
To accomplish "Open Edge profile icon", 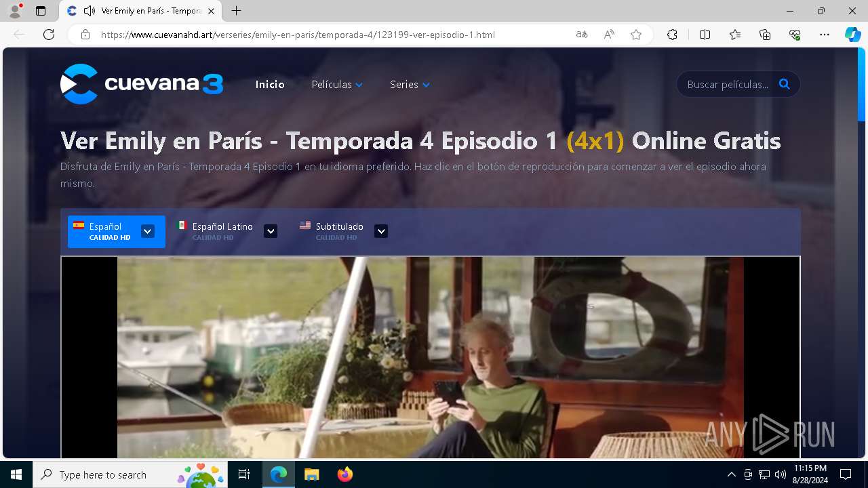I will 15,11.
